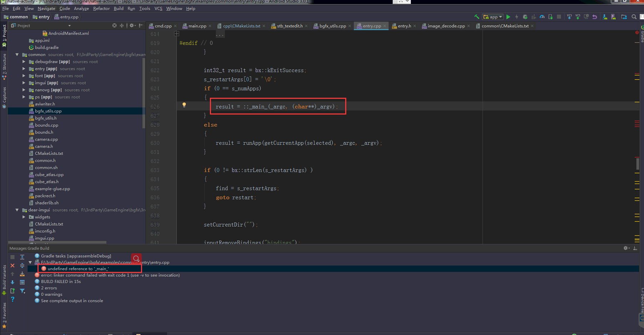644x335 pixels.
Task: Open the Refactor menu
Action: click(101, 9)
